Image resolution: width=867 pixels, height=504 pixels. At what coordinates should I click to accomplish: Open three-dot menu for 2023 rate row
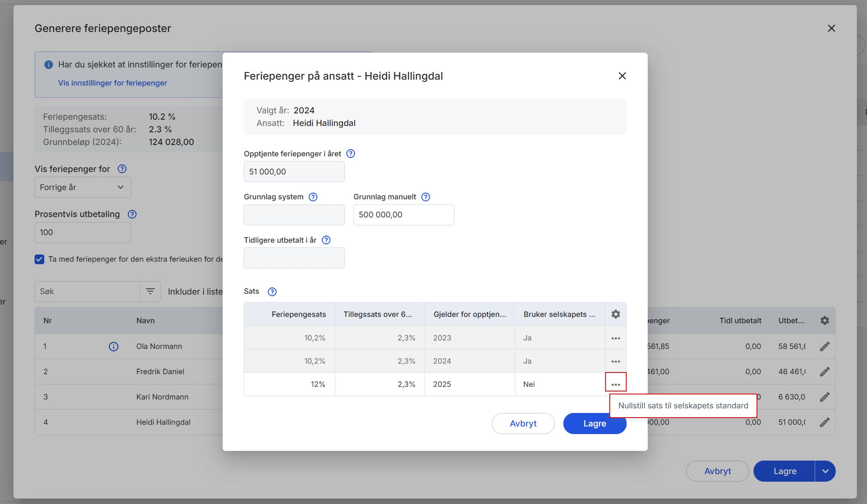click(x=615, y=338)
